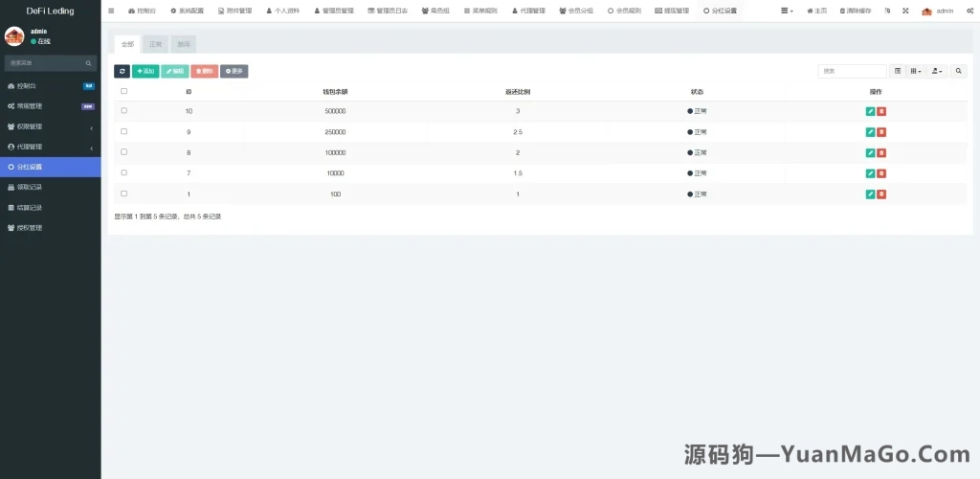Click the table 搜索 input field
This screenshot has height=479, width=980.
853,71
